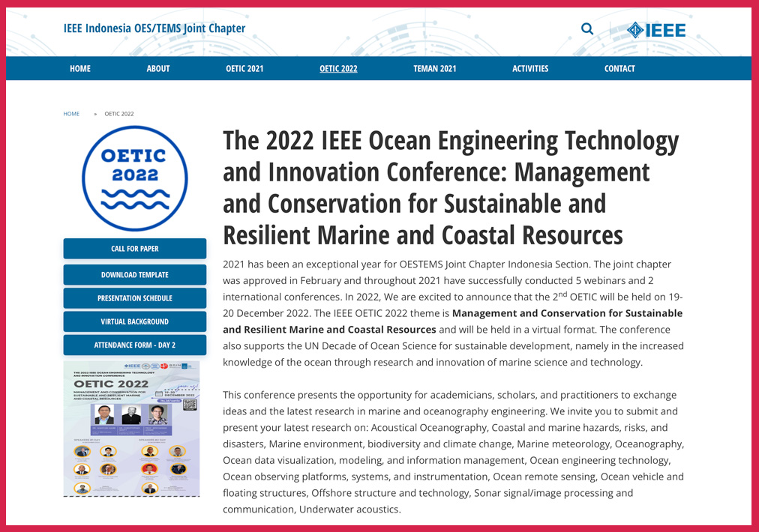Click the VIRTUAL BACKGROUND button

click(135, 321)
